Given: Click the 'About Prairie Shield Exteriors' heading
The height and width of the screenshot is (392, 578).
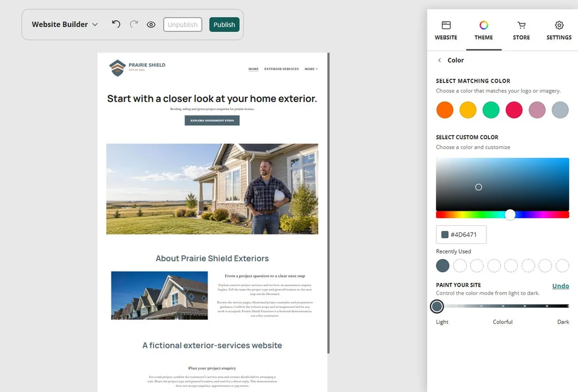Looking at the screenshot, I should point(212,258).
